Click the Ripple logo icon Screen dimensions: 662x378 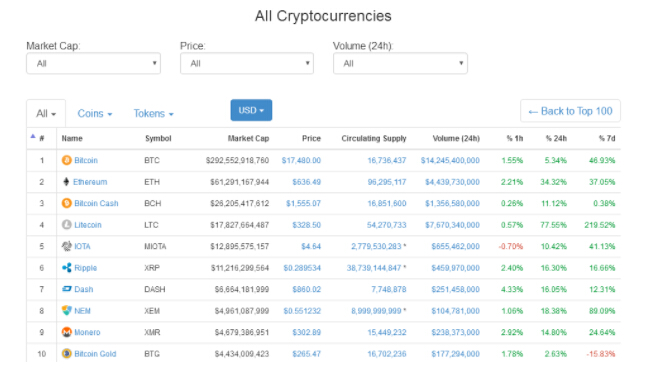(67, 268)
